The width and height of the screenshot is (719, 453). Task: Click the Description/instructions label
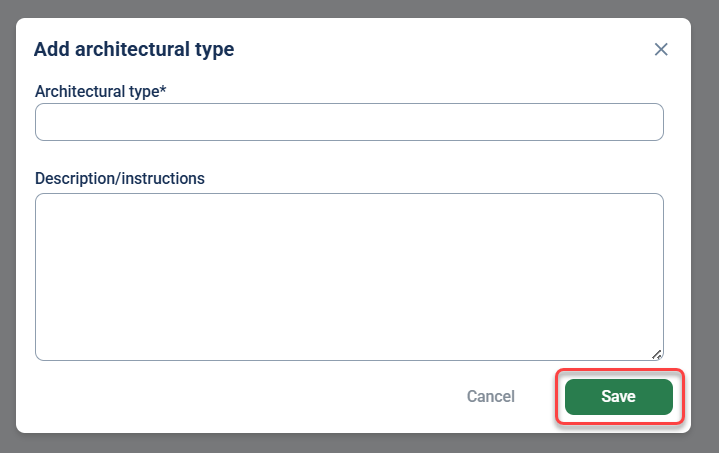point(119,178)
